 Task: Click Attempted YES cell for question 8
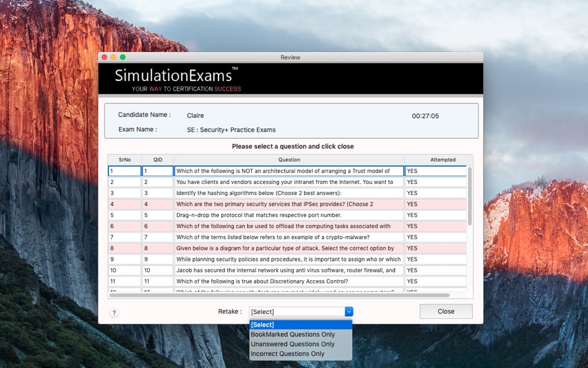tap(436, 248)
